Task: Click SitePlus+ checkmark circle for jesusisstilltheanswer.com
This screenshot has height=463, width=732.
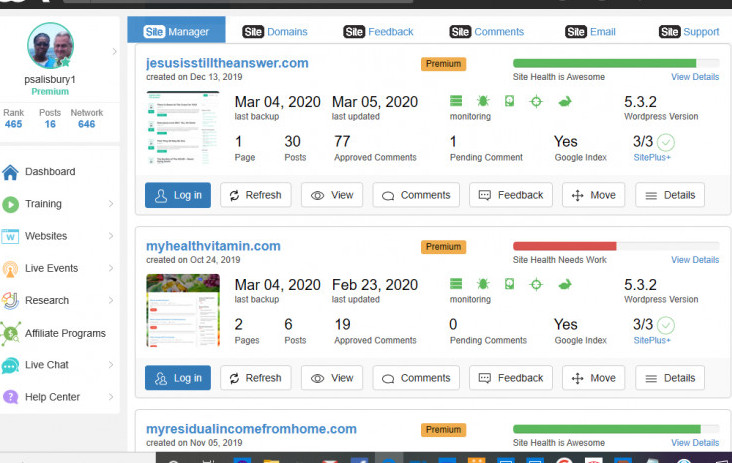Action: point(666,142)
